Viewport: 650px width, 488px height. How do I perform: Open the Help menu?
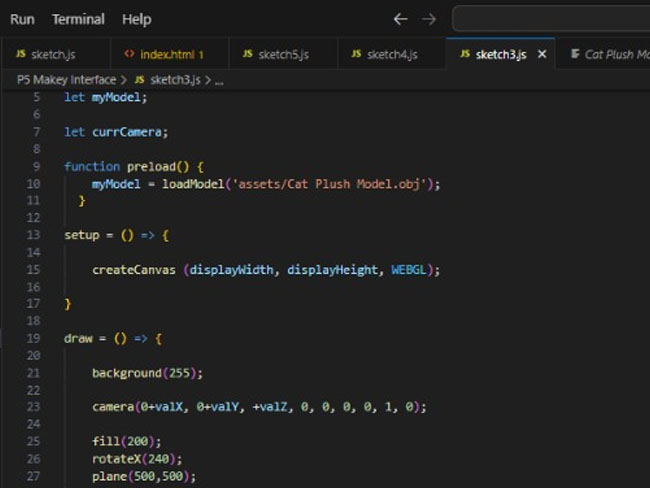coord(136,19)
